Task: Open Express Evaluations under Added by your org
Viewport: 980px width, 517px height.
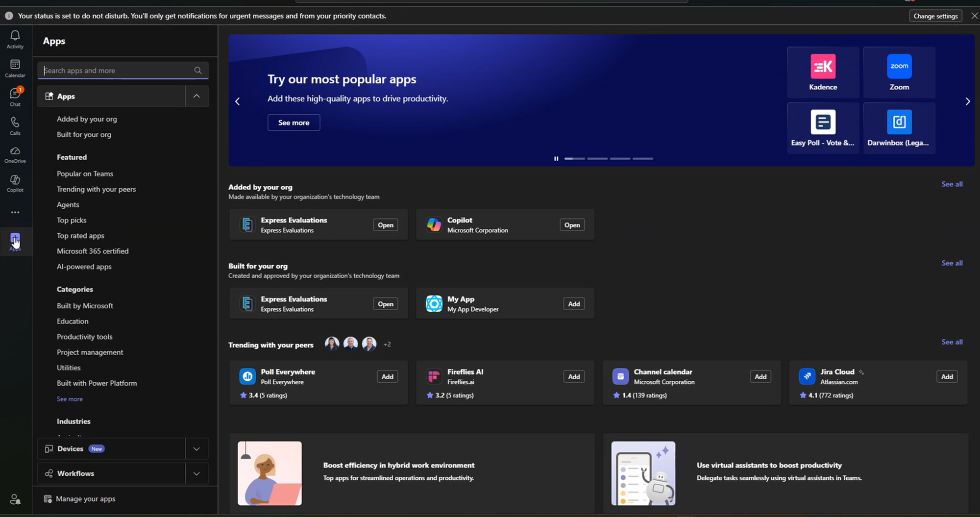Action: click(386, 225)
